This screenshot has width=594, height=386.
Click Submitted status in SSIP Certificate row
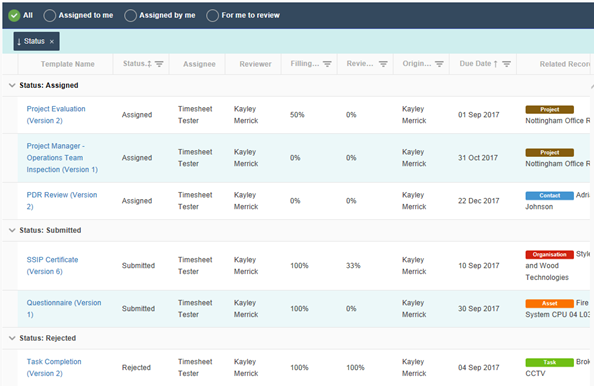[x=138, y=266]
